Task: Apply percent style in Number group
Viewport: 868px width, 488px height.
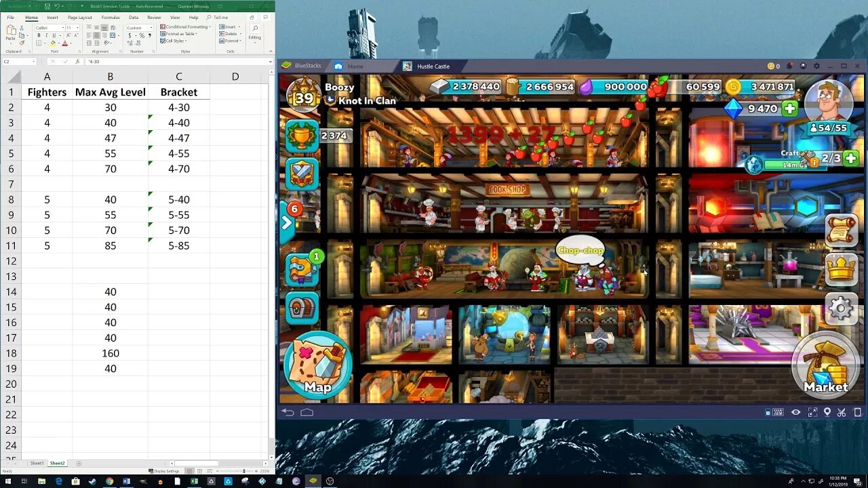Action: (x=142, y=35)
